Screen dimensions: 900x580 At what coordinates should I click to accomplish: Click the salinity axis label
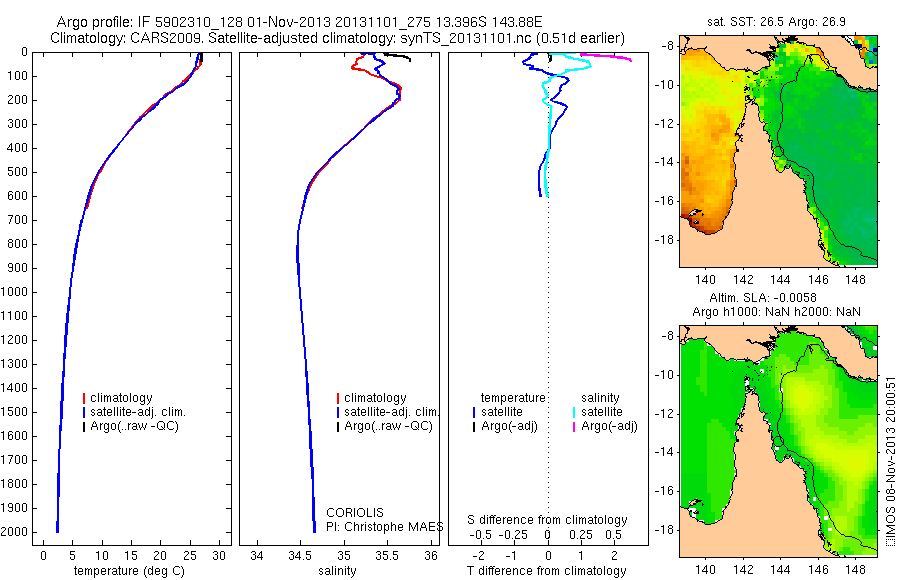(337, 571)
